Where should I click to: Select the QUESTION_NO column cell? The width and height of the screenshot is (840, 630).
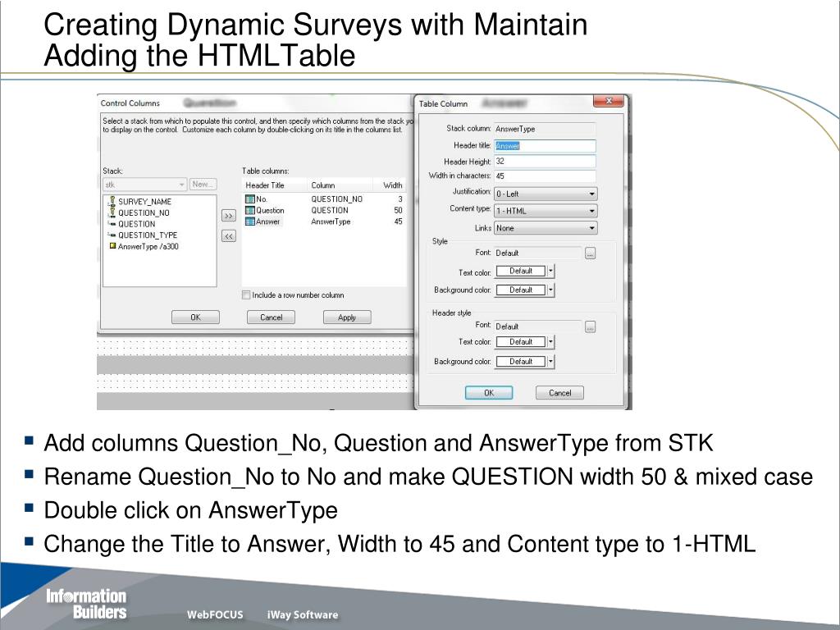tap(337, 199)
